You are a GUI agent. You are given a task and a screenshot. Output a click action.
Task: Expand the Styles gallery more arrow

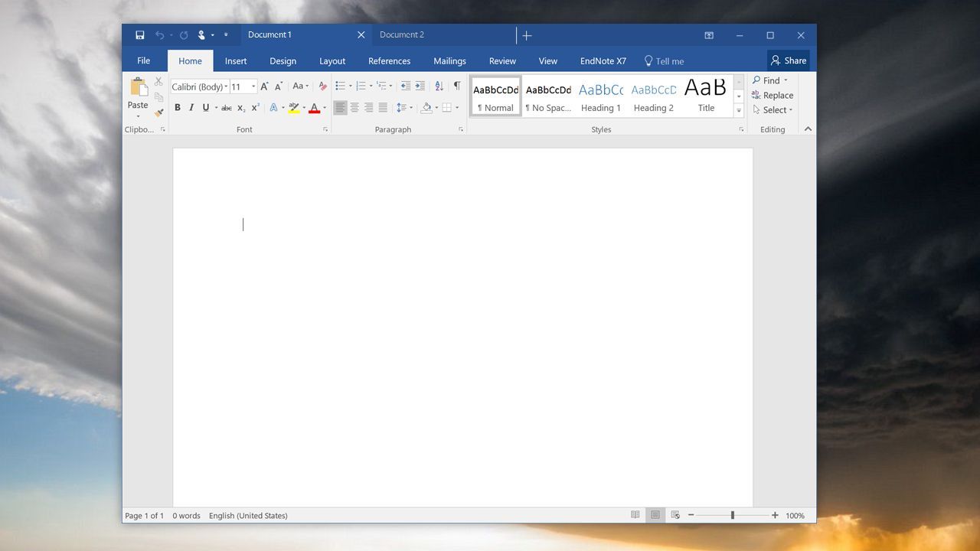(x=739, y=111)
